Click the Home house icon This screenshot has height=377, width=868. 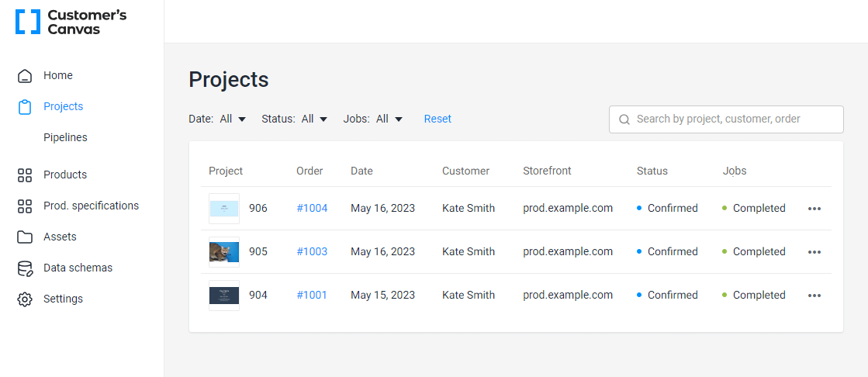[24, 76]
